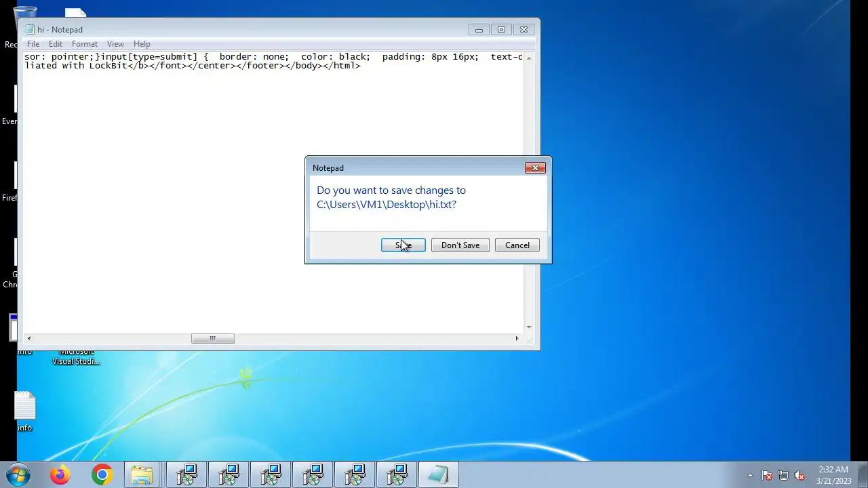Select the info file on the desktop
The image size is (868, 488).
coord(24,412)
